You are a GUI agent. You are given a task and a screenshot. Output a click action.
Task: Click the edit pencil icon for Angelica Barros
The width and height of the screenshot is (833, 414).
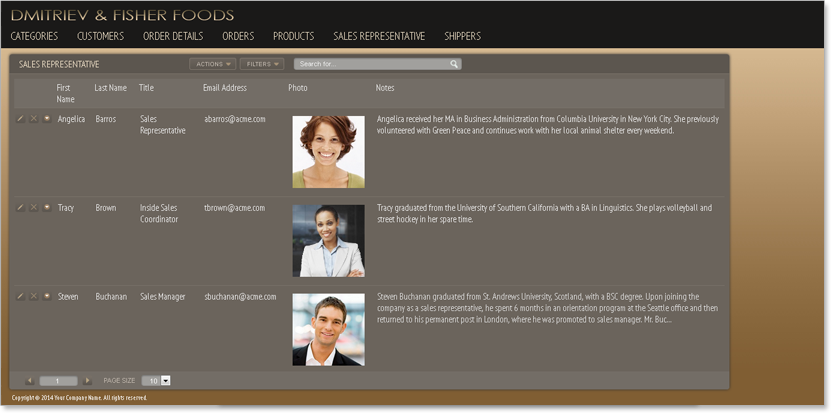[20, 119]
